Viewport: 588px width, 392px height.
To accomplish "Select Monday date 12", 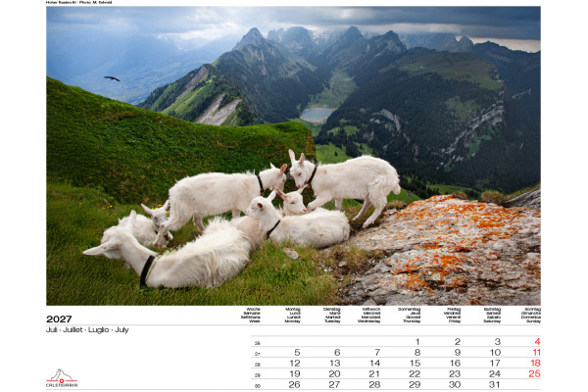I will point(295,364).
